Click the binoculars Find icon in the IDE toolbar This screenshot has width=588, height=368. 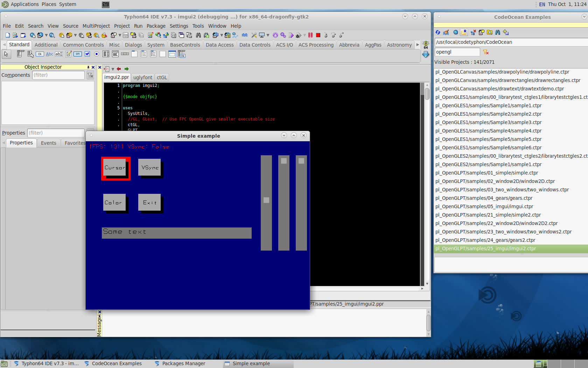coord(198,35)
